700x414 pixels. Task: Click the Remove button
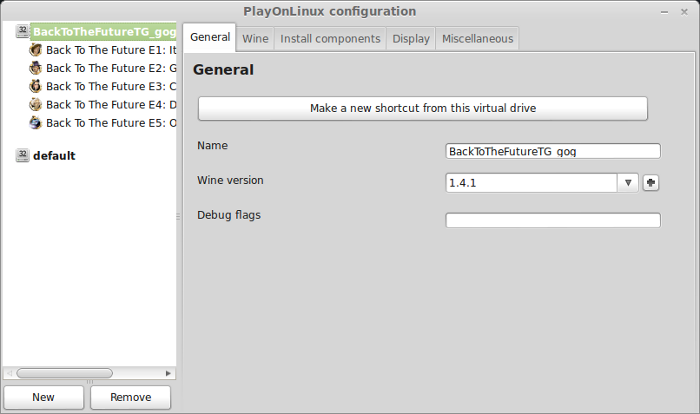(x=130, y=397)
